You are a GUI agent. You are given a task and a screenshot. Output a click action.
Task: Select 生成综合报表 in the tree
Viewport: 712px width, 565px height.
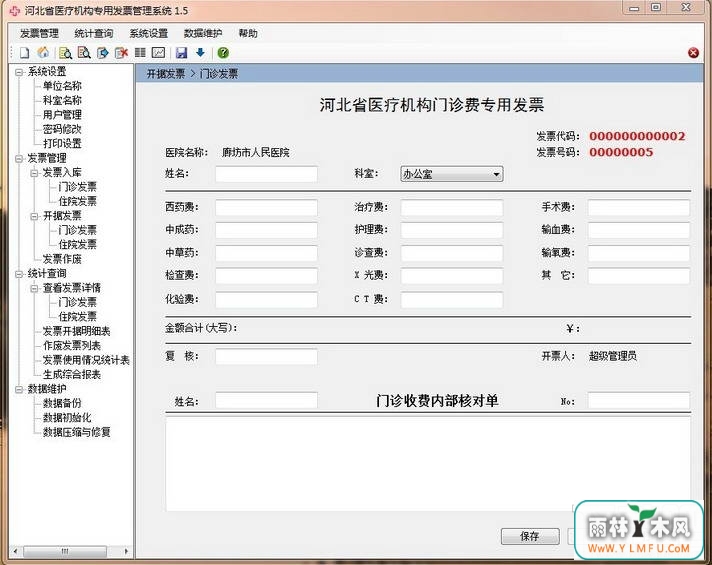72,375
